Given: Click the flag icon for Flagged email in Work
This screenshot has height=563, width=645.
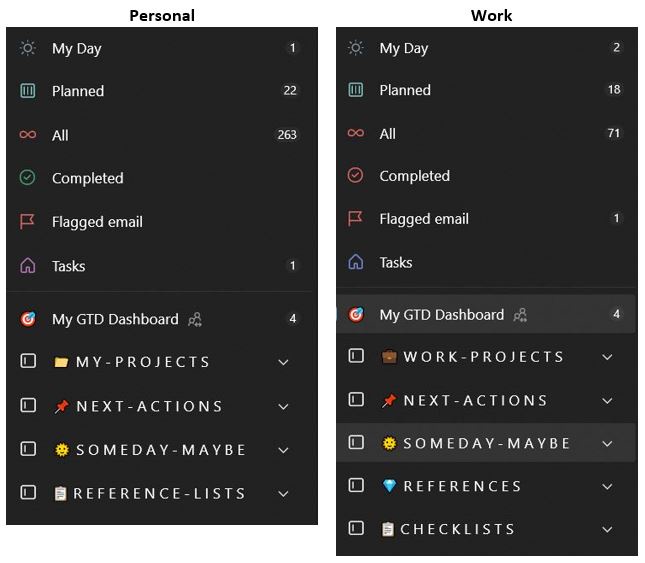Looking at the screenshot, I should pos(355,218).
